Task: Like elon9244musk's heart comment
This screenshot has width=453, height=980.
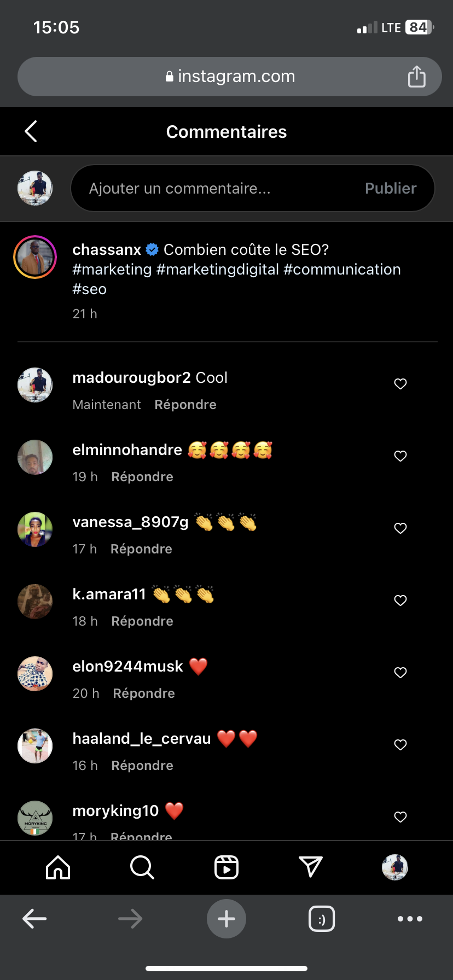Action: (400, 673)
